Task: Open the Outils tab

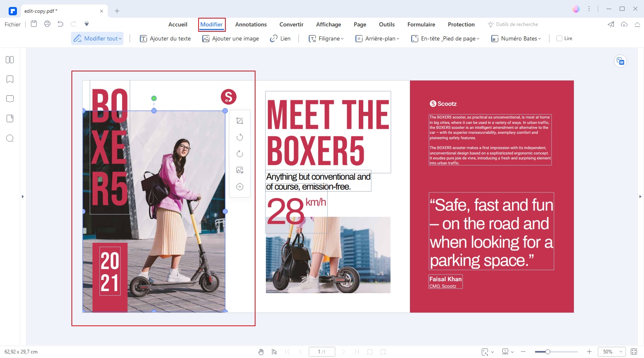Action: pyautogui.click(x=387, y=24)
